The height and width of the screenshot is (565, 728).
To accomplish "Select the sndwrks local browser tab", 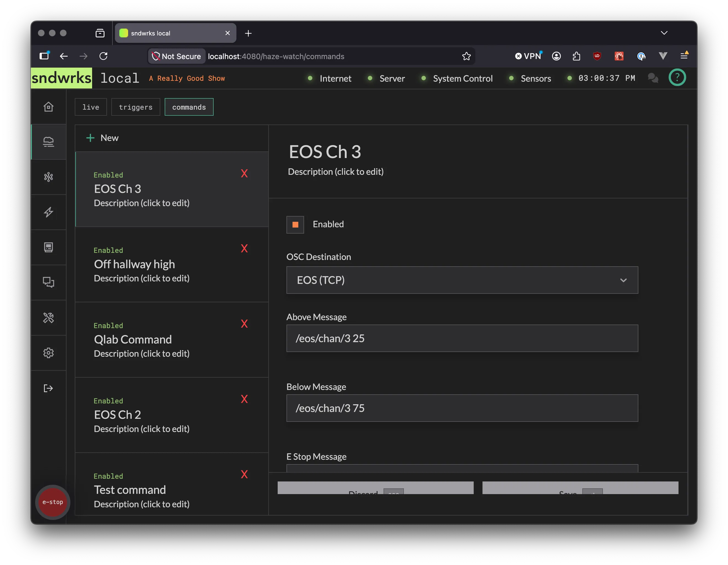I will 175,33.
